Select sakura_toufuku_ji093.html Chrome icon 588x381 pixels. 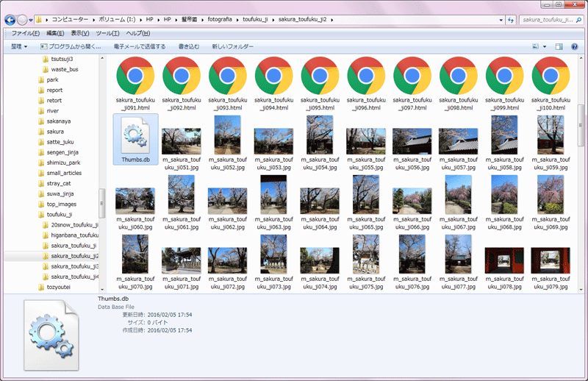click(x=228, y=76)
